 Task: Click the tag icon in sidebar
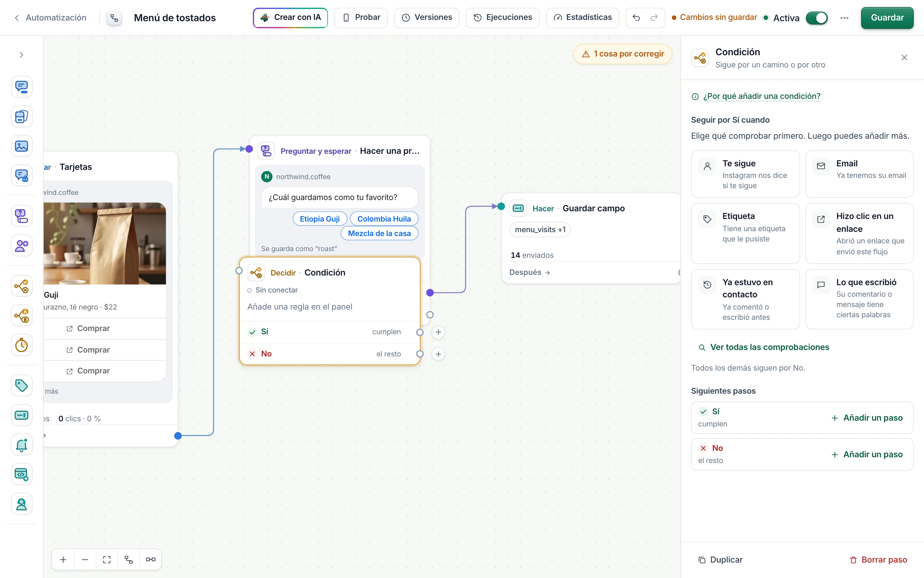click(21, 385)
